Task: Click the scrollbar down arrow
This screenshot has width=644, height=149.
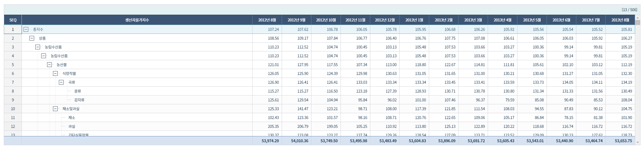Action: (638, 142)
